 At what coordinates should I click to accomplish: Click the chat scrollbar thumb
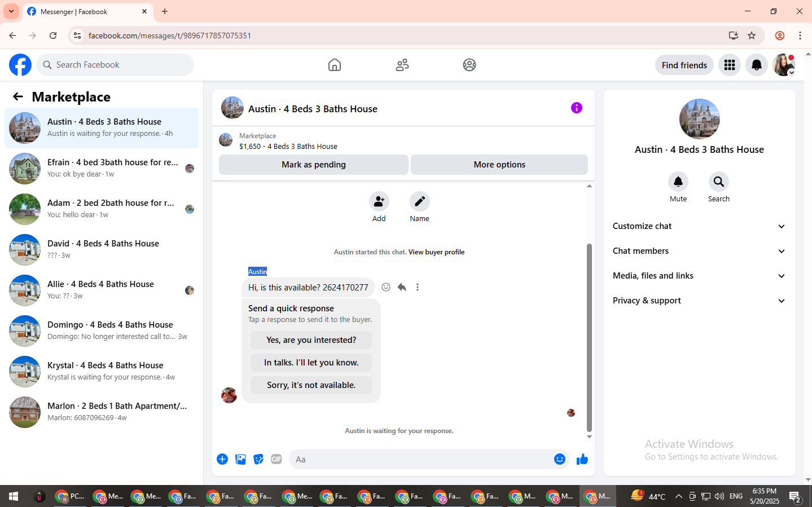coord(589,337)
